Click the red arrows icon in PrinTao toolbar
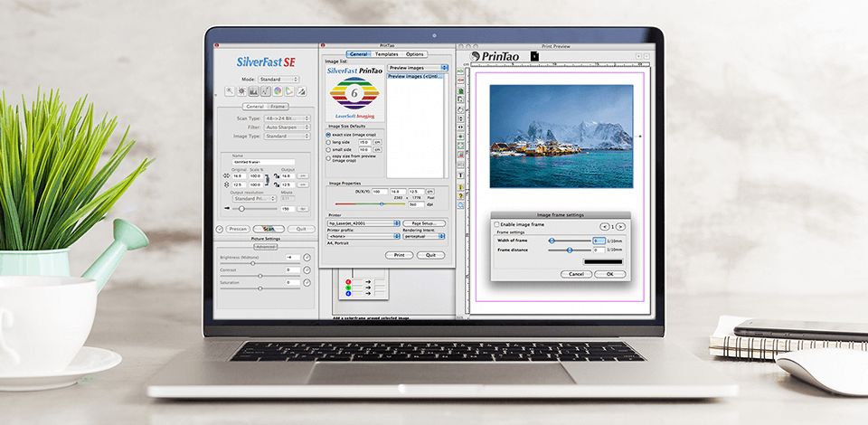 pos(460,80)
